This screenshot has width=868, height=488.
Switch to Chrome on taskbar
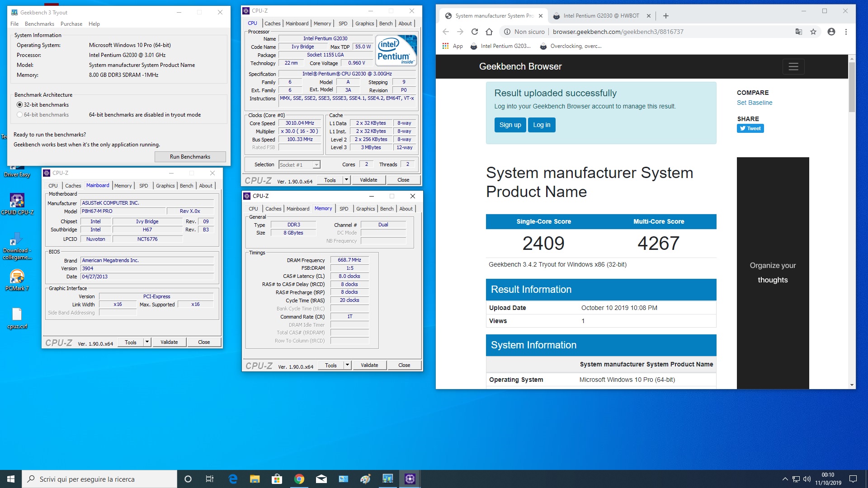pyautogui.click(x=299, y=479)
